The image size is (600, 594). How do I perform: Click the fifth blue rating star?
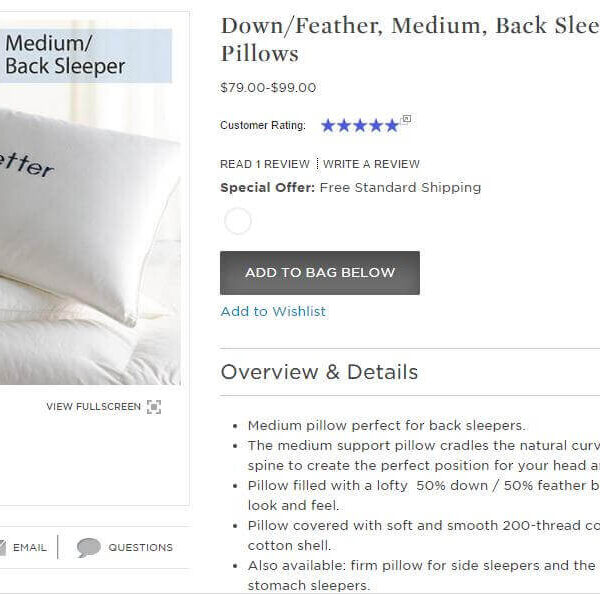click(392, 126)
